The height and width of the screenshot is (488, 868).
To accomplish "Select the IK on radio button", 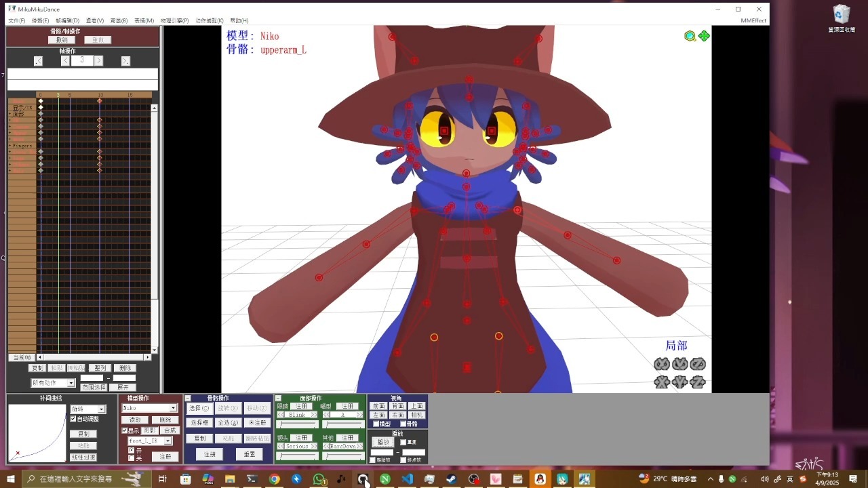I will point(132,450).
